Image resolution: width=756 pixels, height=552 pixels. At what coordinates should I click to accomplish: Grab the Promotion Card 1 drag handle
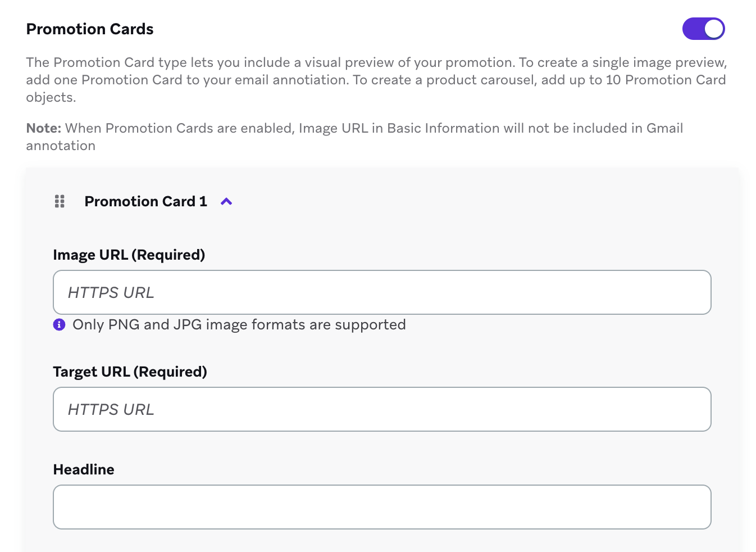click(60, 201)
